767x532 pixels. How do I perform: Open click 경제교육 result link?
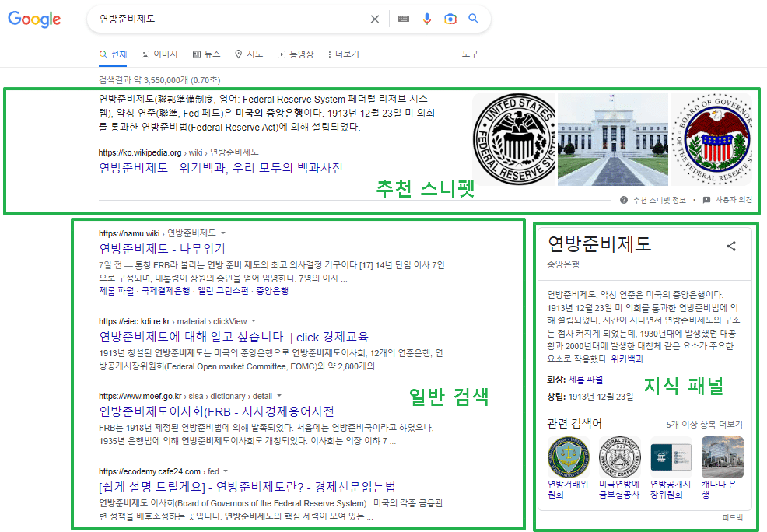(233, 337)
